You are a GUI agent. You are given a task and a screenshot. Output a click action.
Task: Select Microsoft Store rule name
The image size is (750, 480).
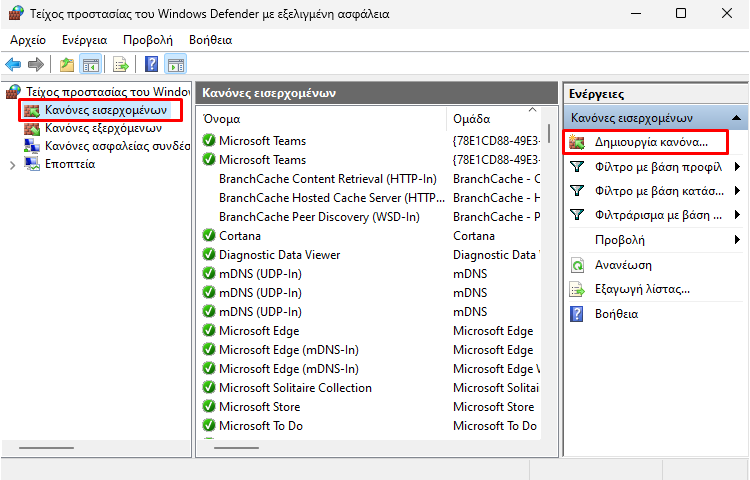point(259,407)
